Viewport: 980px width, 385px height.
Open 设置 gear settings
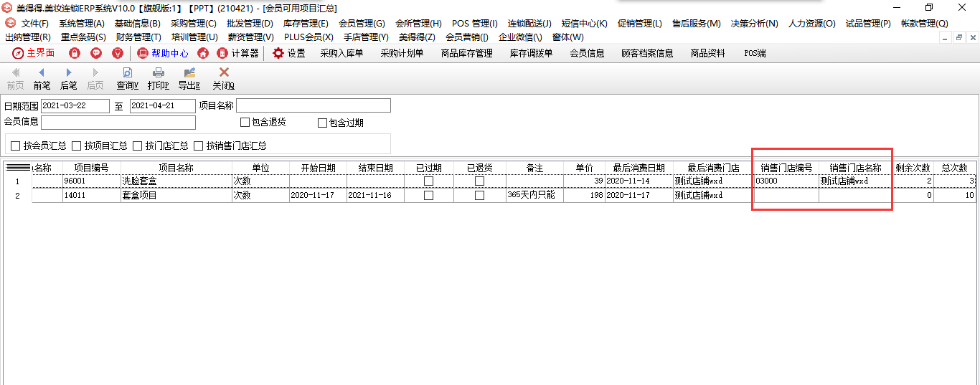(x=289, y=53)
